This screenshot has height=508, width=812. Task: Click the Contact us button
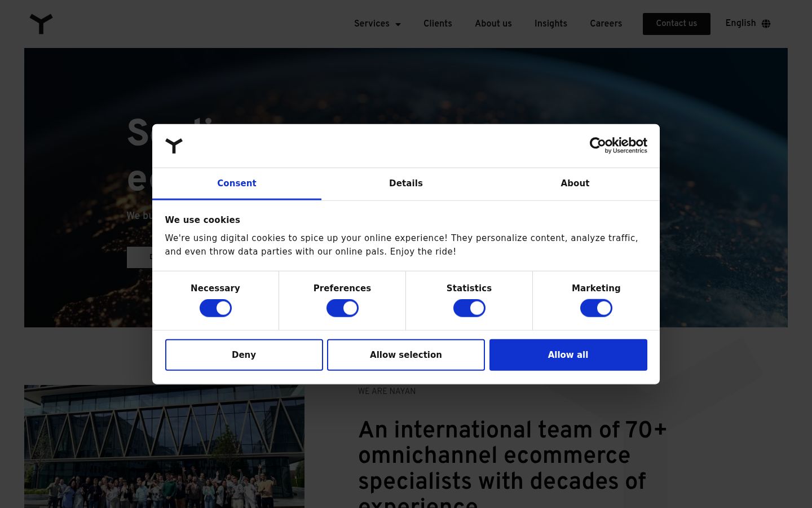pos(677,24)
